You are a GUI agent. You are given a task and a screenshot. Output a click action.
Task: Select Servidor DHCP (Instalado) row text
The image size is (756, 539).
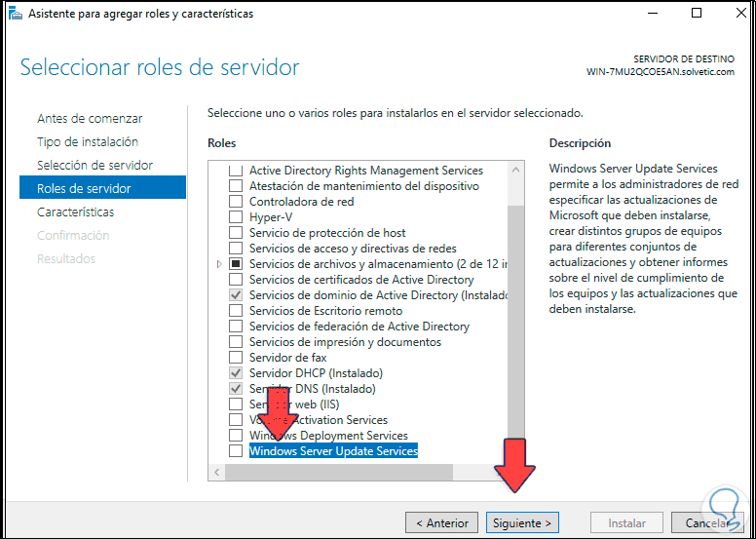[x=316, y=373]
